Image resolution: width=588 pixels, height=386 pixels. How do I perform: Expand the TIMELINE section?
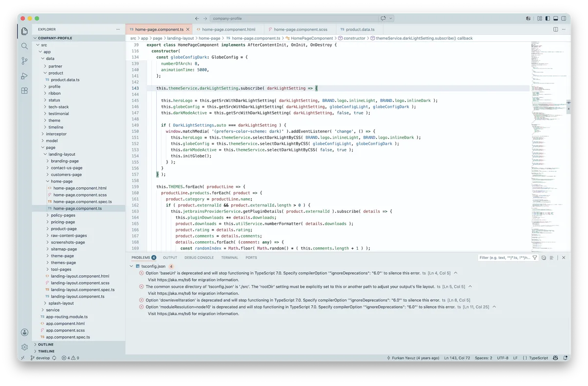coord(78,351)
